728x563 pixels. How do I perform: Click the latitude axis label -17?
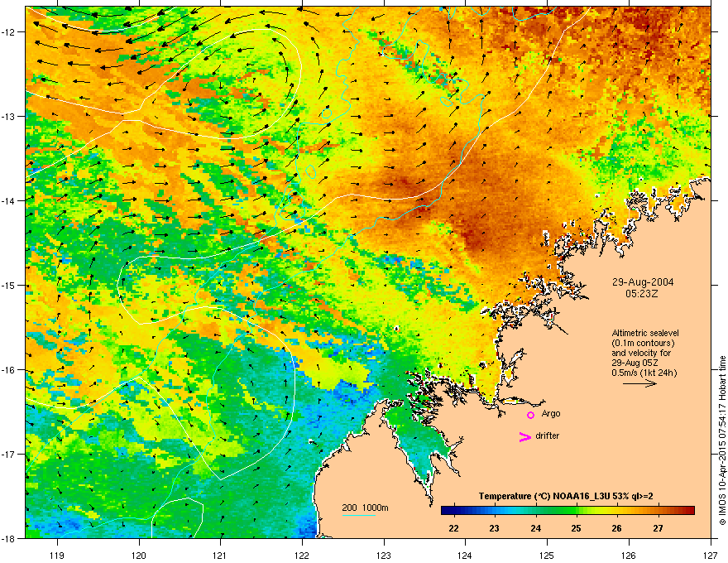(9, 454)
